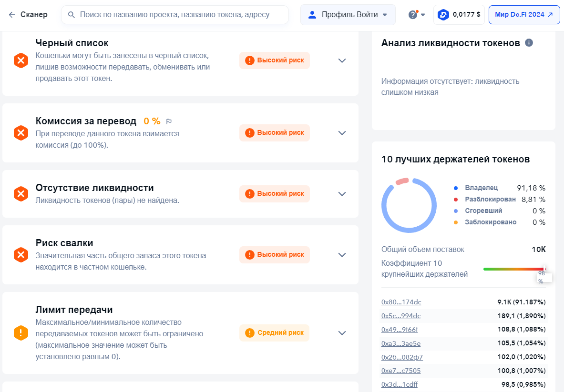564x392 pixels.
Task: Click the red X icon on Черный список card
Action: click(x=21, y=60)
